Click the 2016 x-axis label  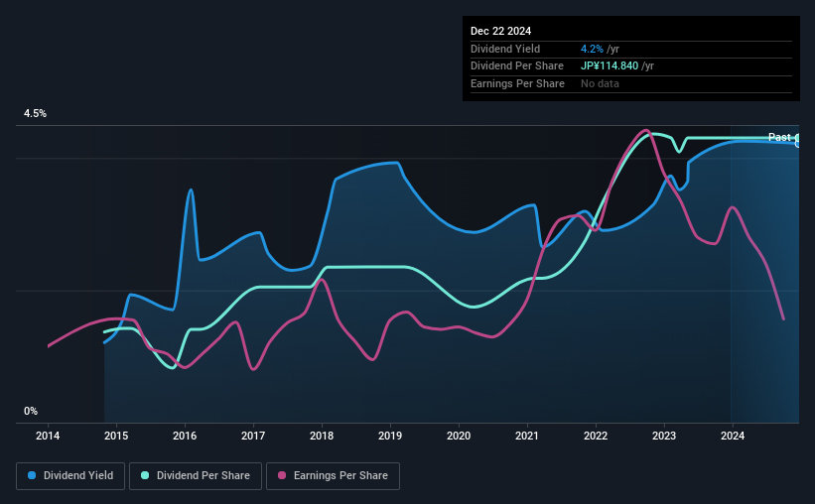(185, 436)
